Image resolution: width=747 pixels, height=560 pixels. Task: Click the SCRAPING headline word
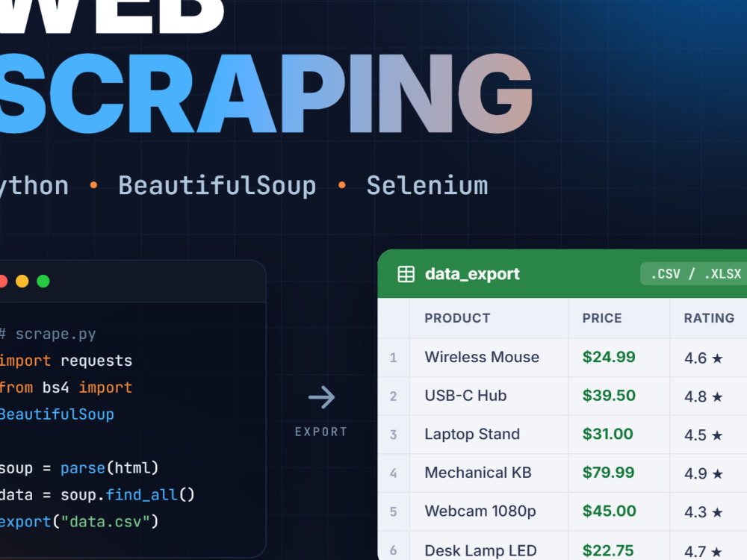[265, 94]
